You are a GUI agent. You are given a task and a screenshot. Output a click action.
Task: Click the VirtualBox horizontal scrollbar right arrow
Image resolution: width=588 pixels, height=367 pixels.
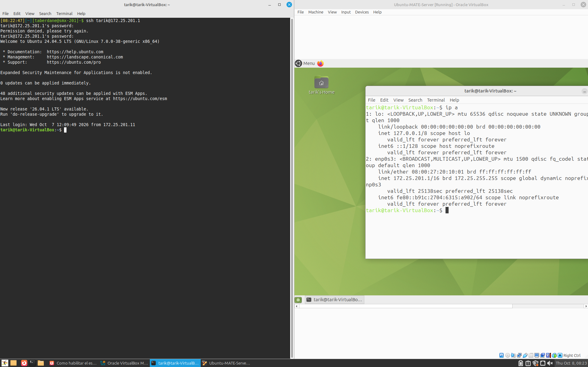[586, 306]
